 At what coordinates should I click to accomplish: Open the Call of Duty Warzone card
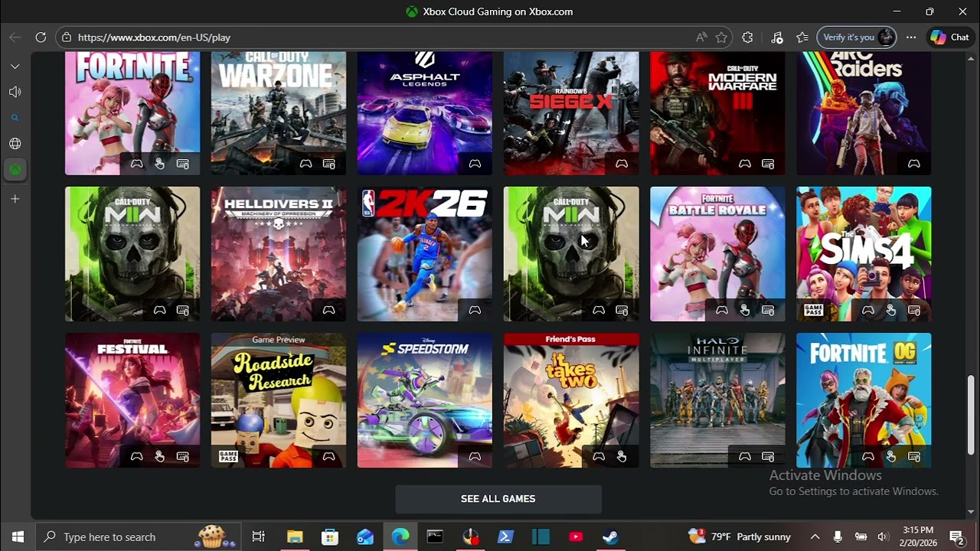[279, 113]
